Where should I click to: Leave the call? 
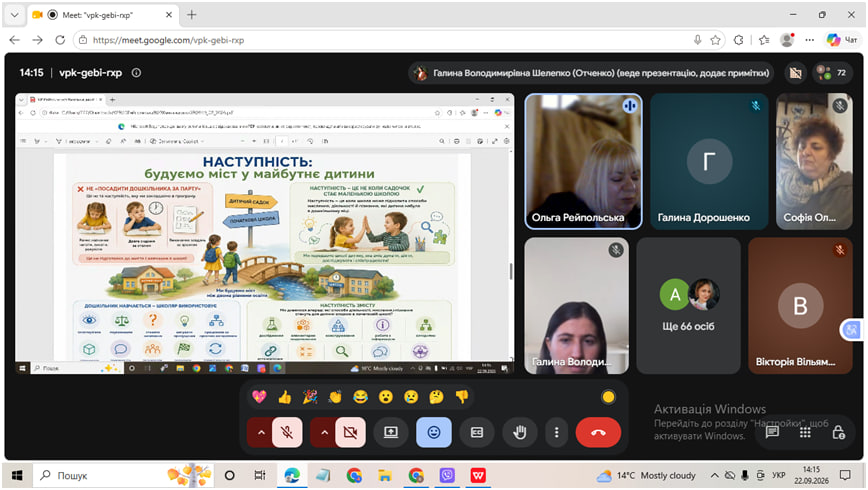point(598,432)
